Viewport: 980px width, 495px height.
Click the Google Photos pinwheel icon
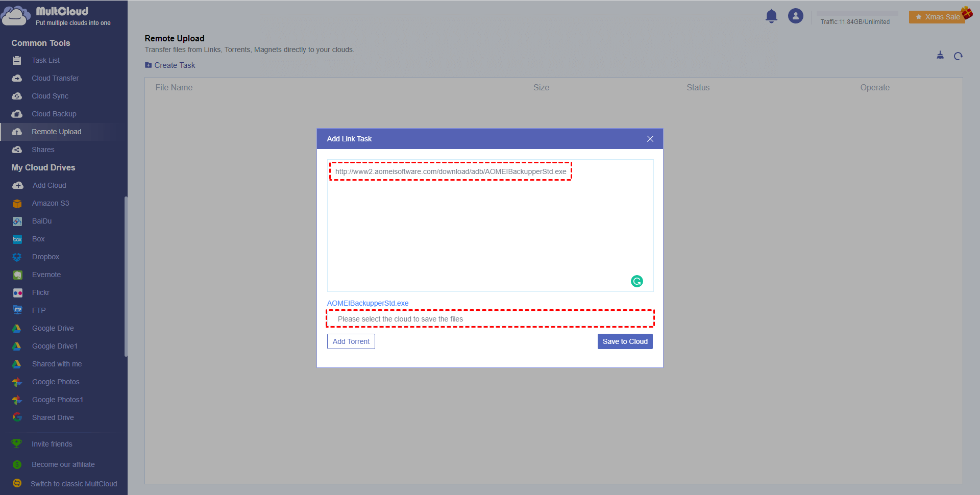tap(17, 382)
